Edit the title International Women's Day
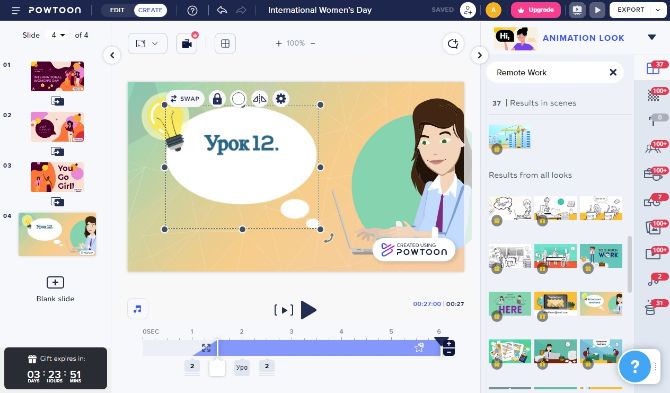 coord(320,10)
